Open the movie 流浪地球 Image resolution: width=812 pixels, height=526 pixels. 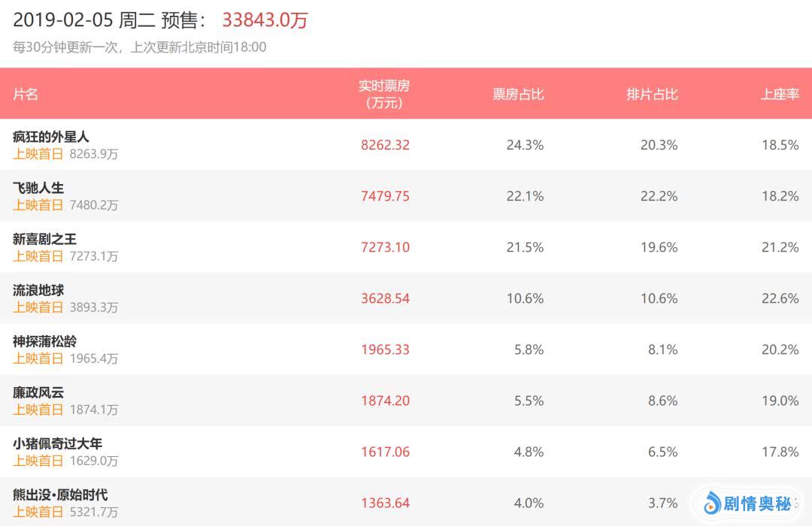[38, 290]
